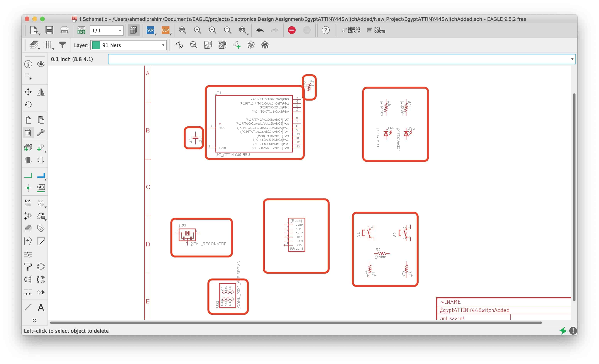Click the ERC exclamation icon in status bar

point(573,331)
